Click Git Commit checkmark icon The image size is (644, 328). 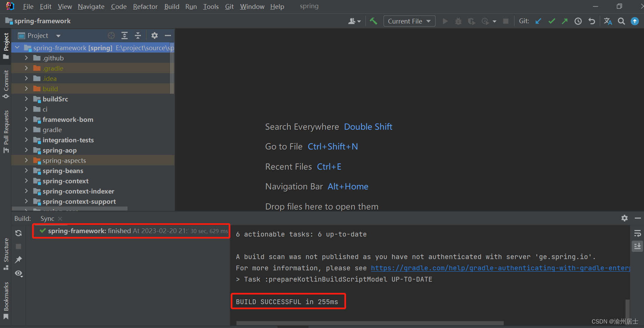click(552, 21)
